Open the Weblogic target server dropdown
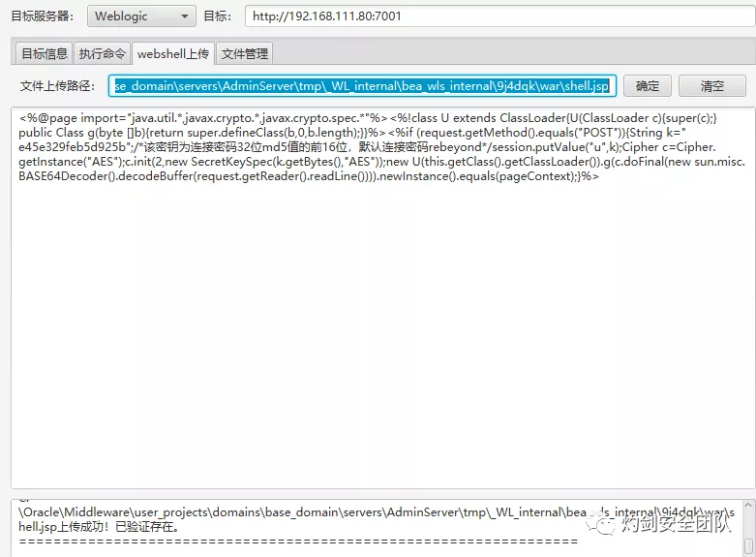The image size is (756, 557). tap(141, 15)
